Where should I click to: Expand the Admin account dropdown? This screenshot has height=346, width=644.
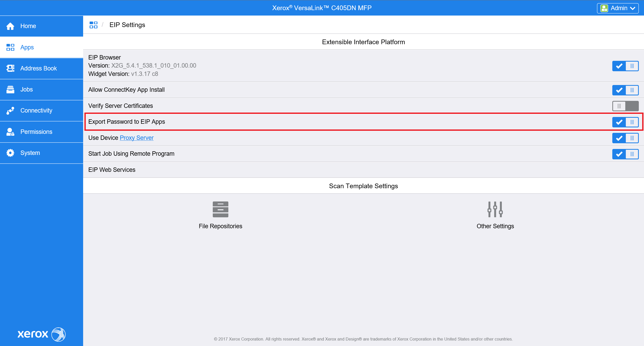(618, 8)
